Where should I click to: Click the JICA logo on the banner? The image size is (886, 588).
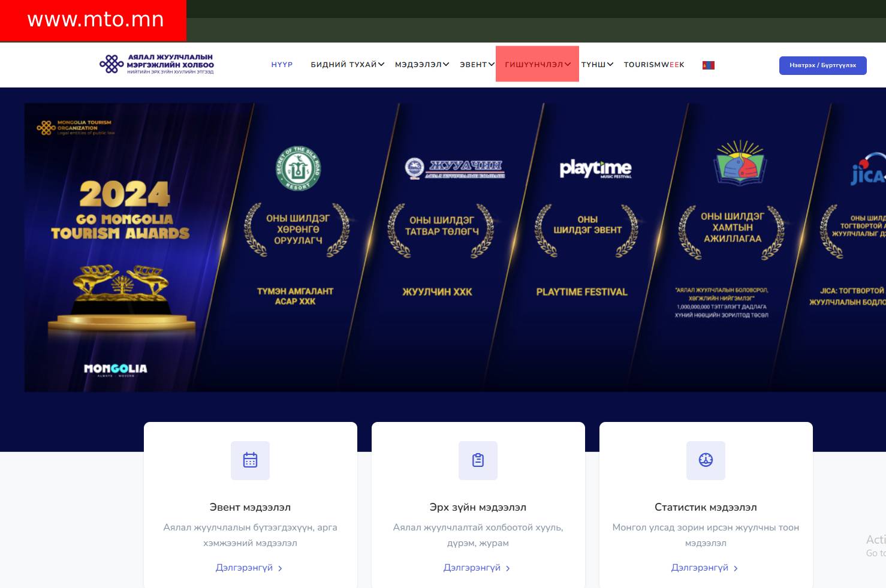(x=868, y=170)
